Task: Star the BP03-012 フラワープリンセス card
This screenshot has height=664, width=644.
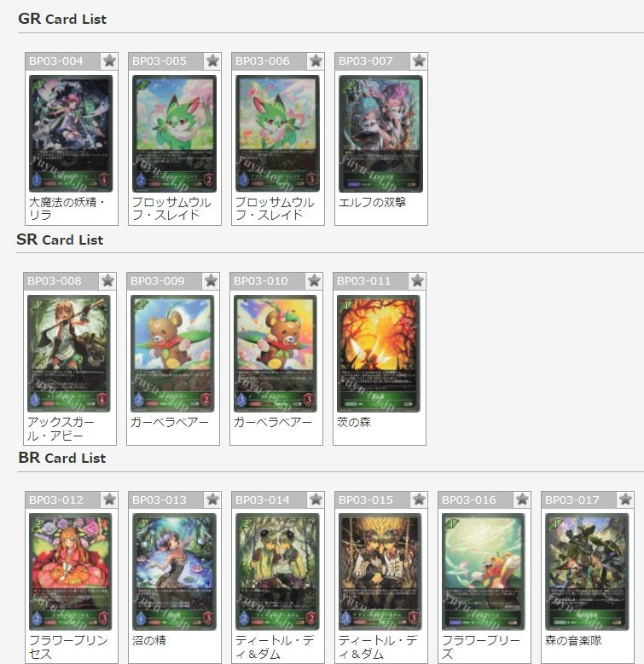Action: (109, 499)
